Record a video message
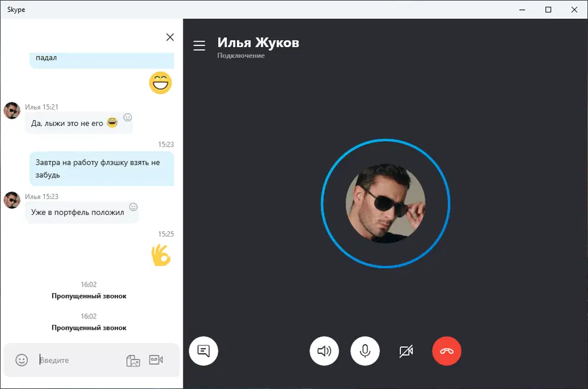 [156, 360]
